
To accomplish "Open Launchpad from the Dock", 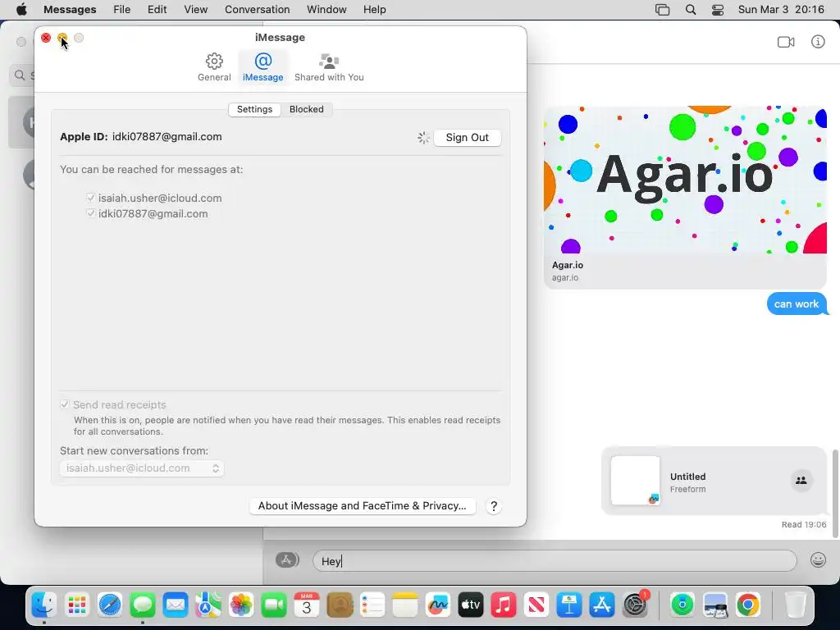I will [77, 605].
